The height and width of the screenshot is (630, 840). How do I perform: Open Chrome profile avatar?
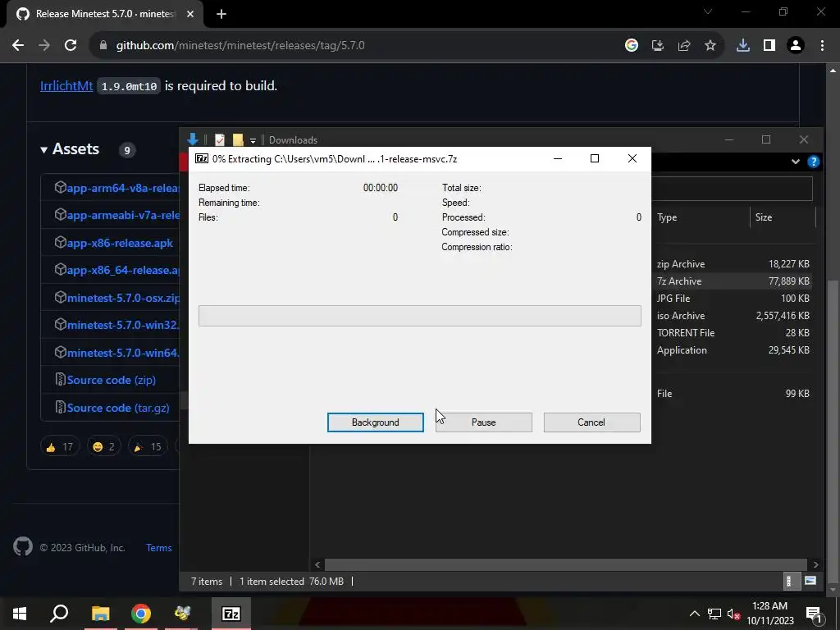795,46
